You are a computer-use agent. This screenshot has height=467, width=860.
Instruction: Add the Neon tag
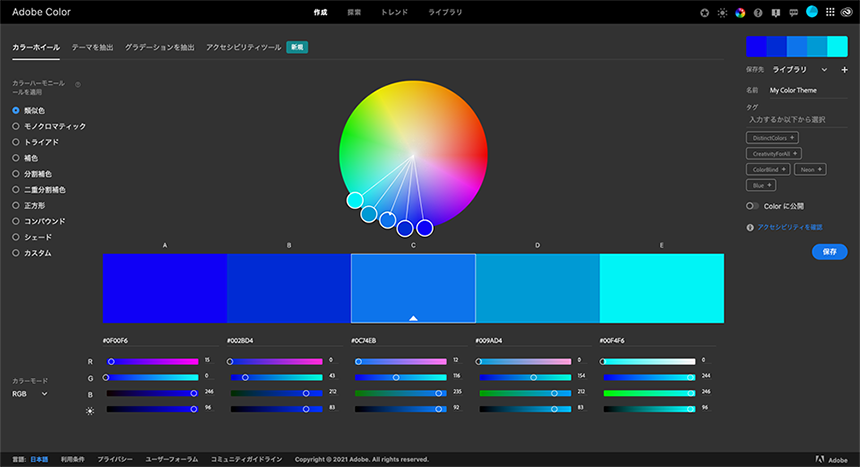click(x=810, y=170)
